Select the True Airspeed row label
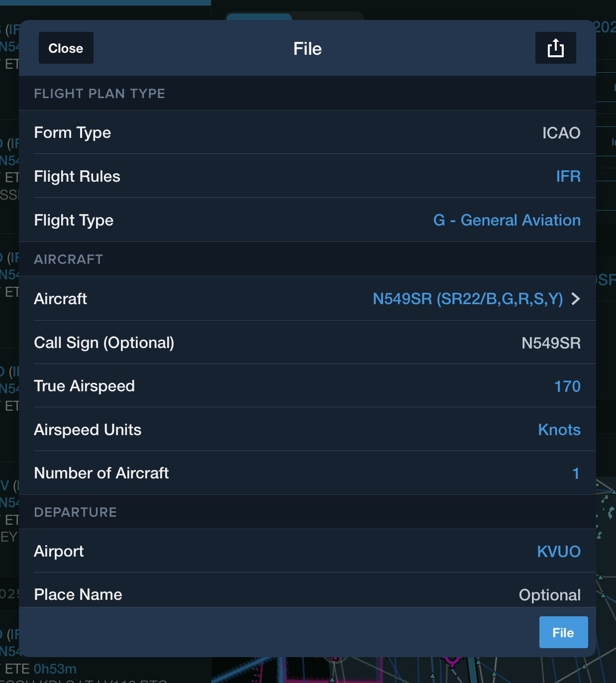The height and width of the screenshot is (683, 616). (x=84, y=386)
